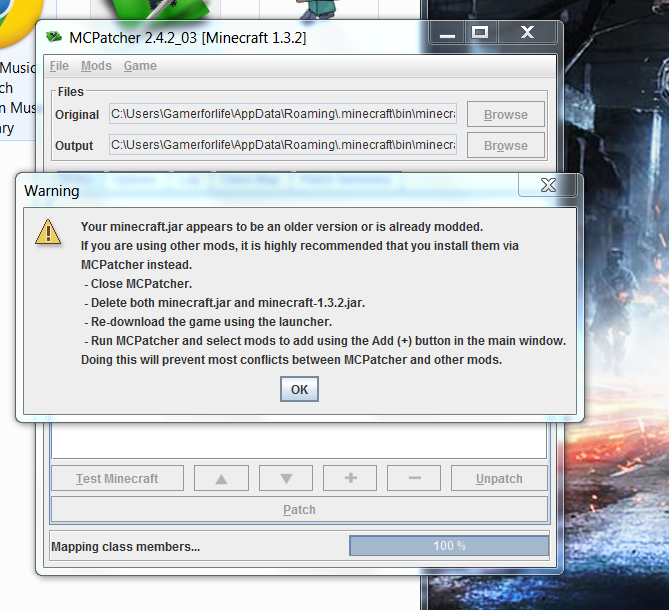This screenshot has width=669, height=610.
Task: Browse for the Original jar file
Action: click(x=506, y=114)
